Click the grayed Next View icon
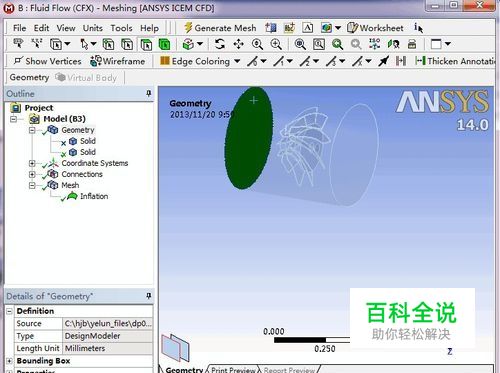 click(356, 44)
